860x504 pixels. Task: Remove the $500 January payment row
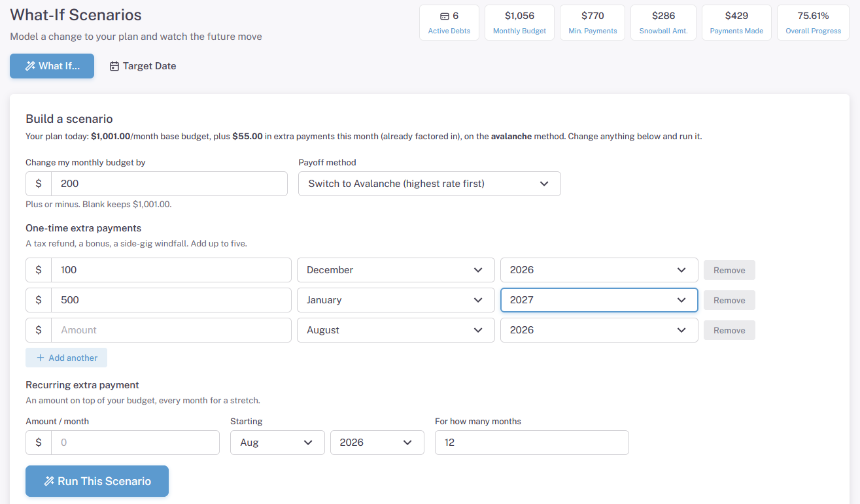coord(729,300)
